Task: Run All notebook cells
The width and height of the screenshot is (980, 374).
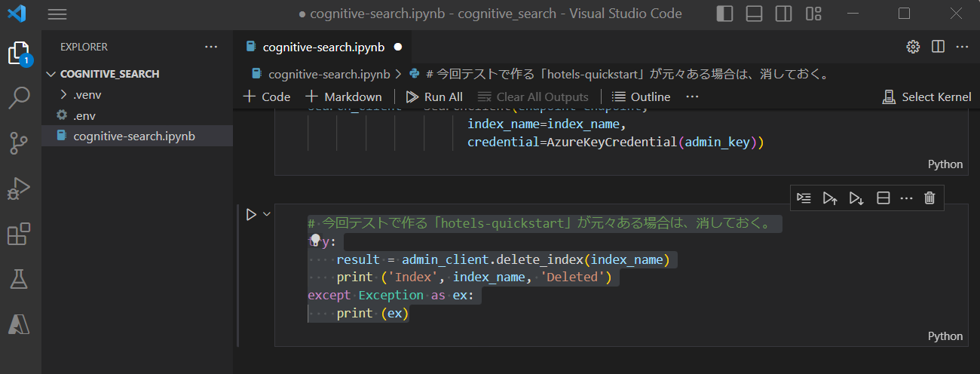Action: coord(434,97)
